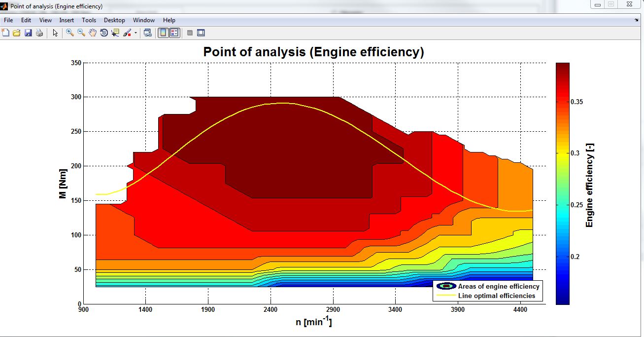
Task: Choose the Rotate 3D tool
Action: [x=104, y=33]
